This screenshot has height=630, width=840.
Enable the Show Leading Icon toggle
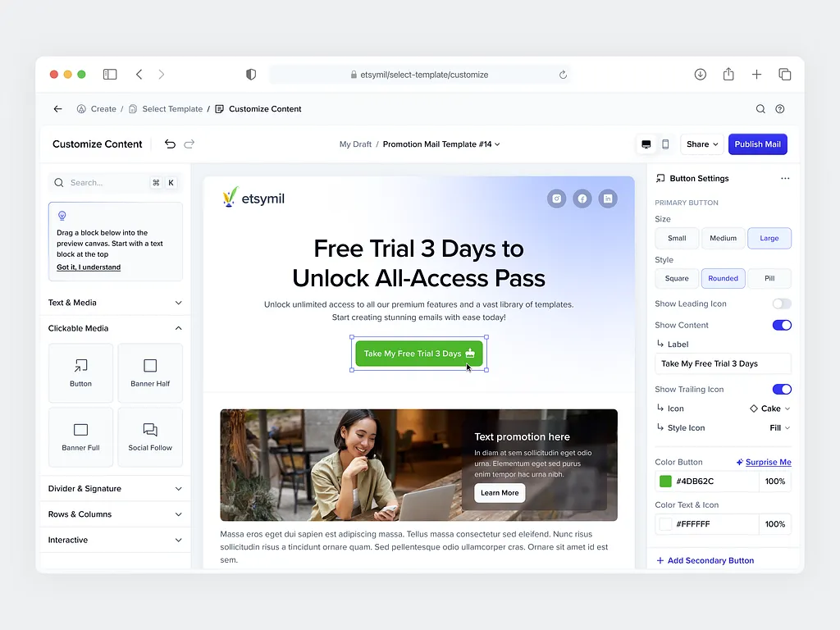click(x=782, y=304)
